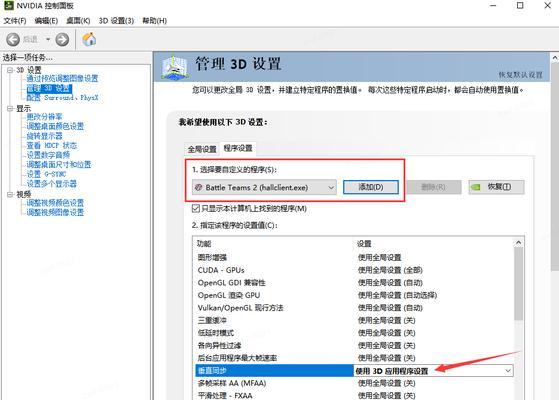Image resolution: width=559 pixels, height=400 pixels.
Task: Open the 桌面(K) menu
Action: 78,21
